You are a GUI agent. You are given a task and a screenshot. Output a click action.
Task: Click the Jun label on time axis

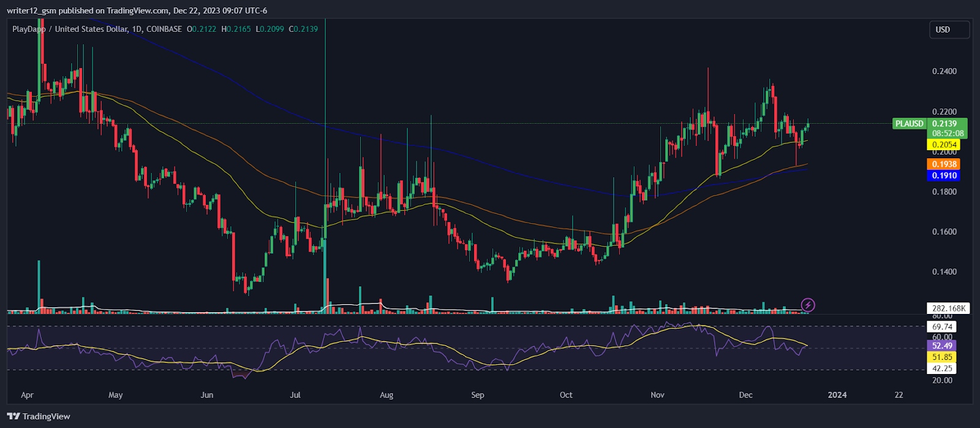[x=207, y=395]
